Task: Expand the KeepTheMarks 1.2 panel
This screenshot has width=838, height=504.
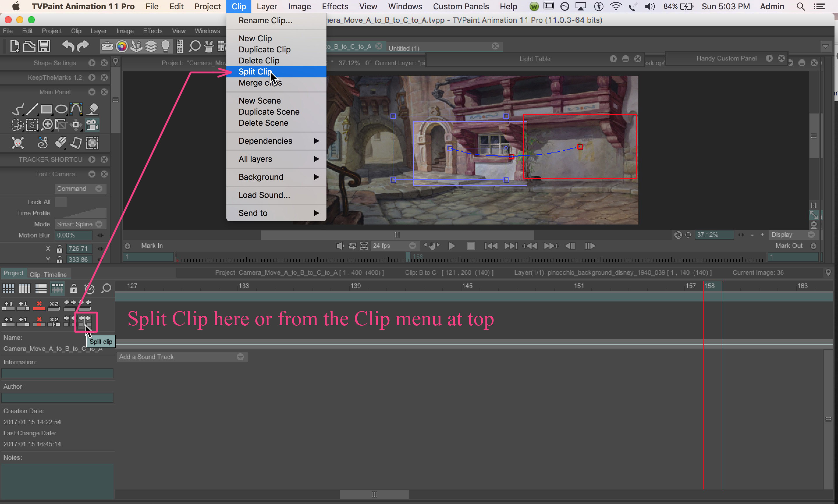Action: (x=92, y=77)
